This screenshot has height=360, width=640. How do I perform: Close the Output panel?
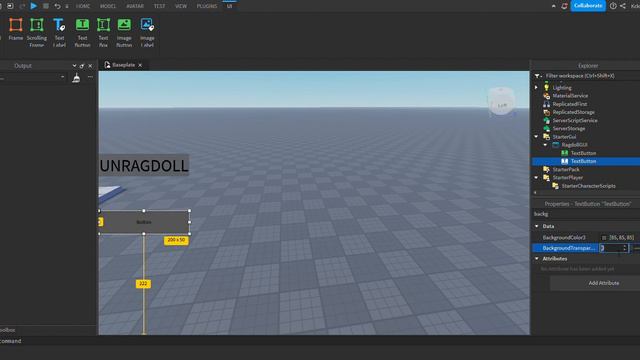(90, 66)
